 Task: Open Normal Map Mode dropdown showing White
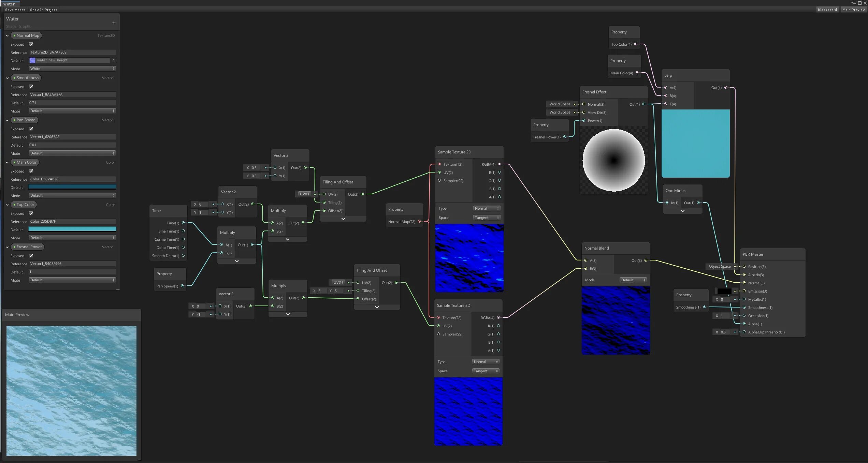[72, 69]
